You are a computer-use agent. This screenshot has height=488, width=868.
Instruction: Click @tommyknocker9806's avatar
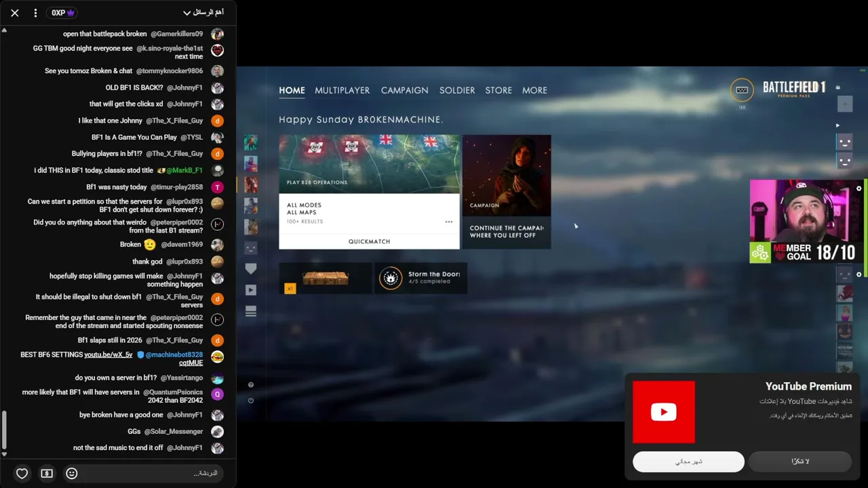(217, 71)
